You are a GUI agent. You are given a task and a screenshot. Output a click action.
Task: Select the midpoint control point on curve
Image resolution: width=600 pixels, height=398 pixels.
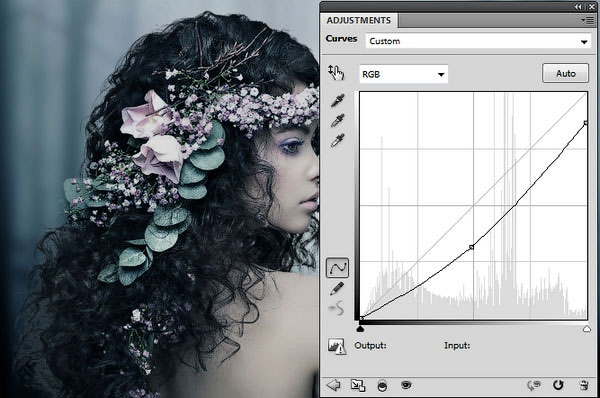pyautogui.click(x=471, y=247)
